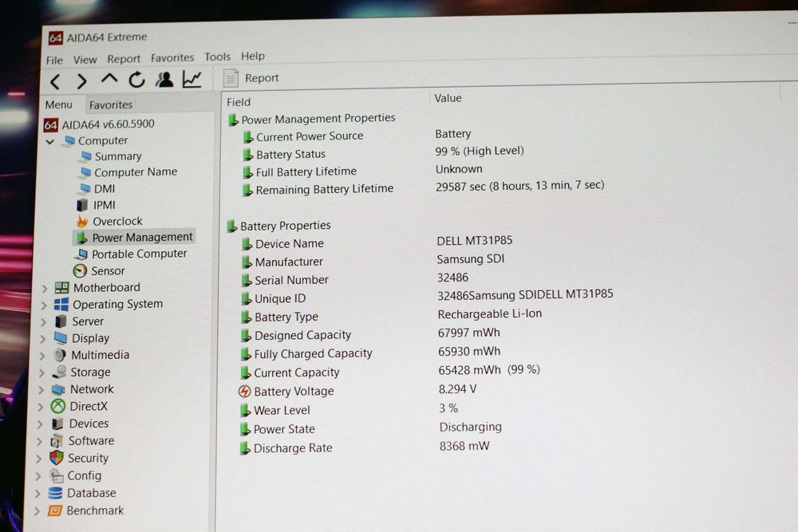Open the Favorites menu in the menu bar
The image size is (798, 532).
[172, 57]
